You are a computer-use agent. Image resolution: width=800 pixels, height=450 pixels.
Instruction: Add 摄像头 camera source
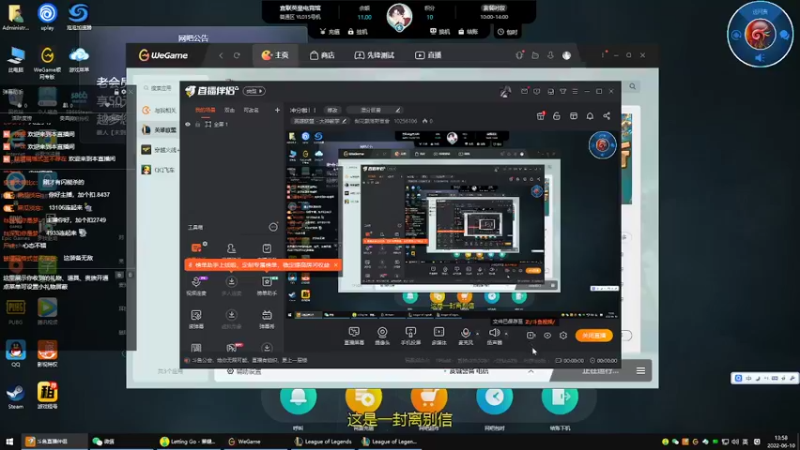coord(382,336)
